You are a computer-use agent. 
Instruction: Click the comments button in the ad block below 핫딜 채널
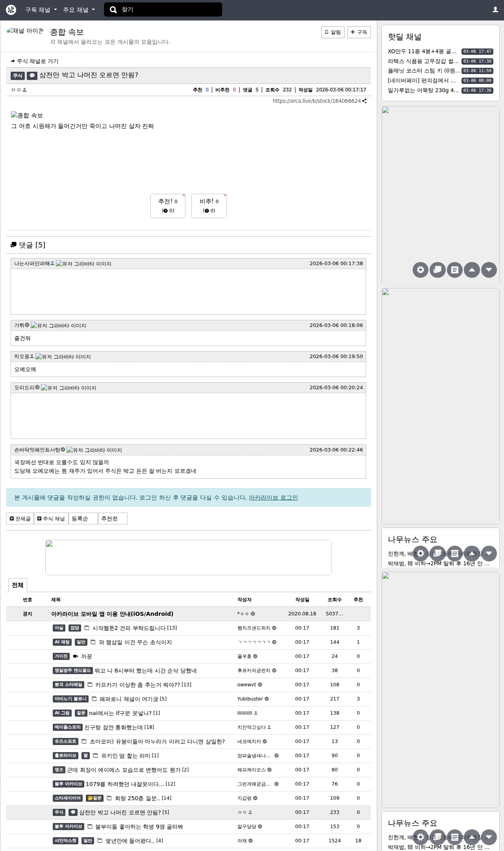(437, 270)
